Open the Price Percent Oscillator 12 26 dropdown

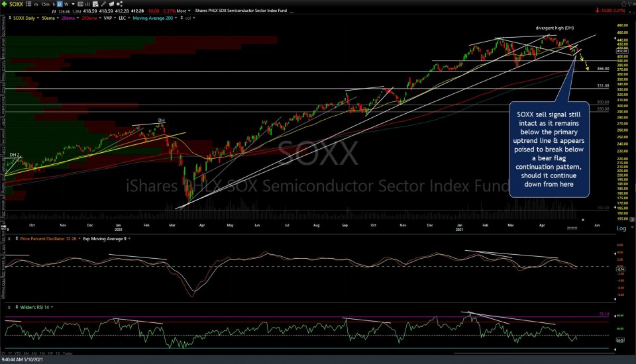(79, 239)
